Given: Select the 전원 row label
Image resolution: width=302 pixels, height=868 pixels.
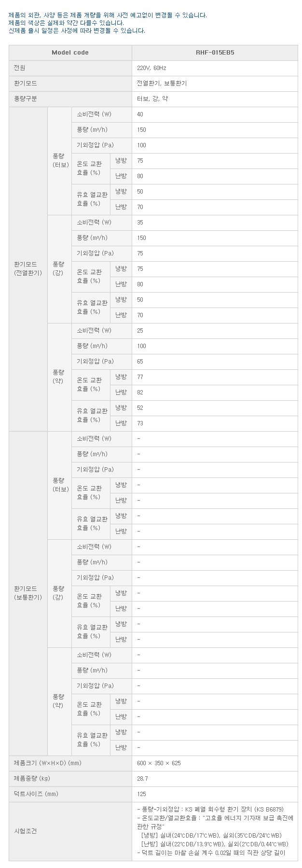Looking at the screenshot, I should coord(70,68).
